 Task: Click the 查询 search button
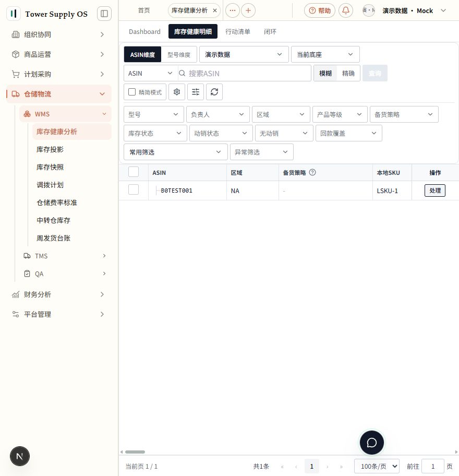pyautogui.click(x=375, y=73)
